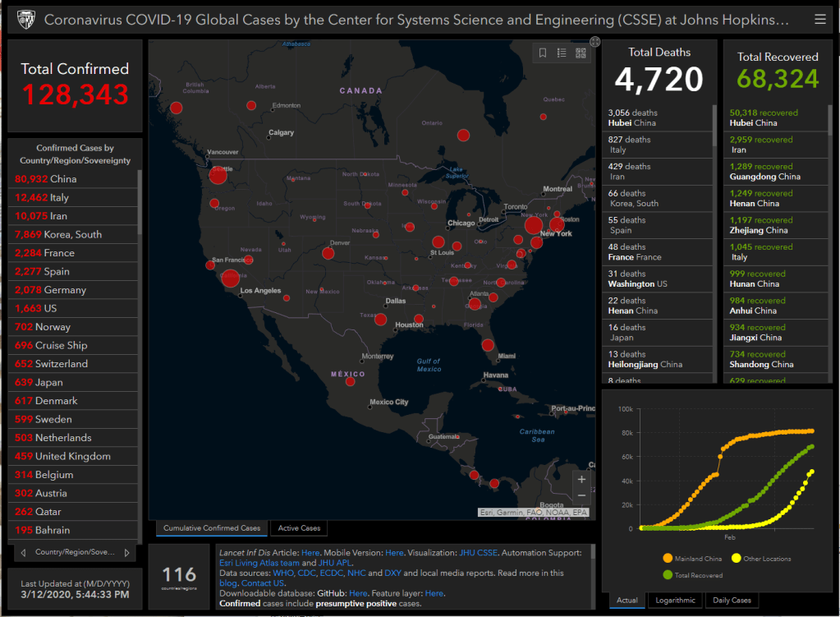840x617 pixels.
Task: Open the basemap gallery grid icon
Action: pyautogui.click(x=581, y=53)
